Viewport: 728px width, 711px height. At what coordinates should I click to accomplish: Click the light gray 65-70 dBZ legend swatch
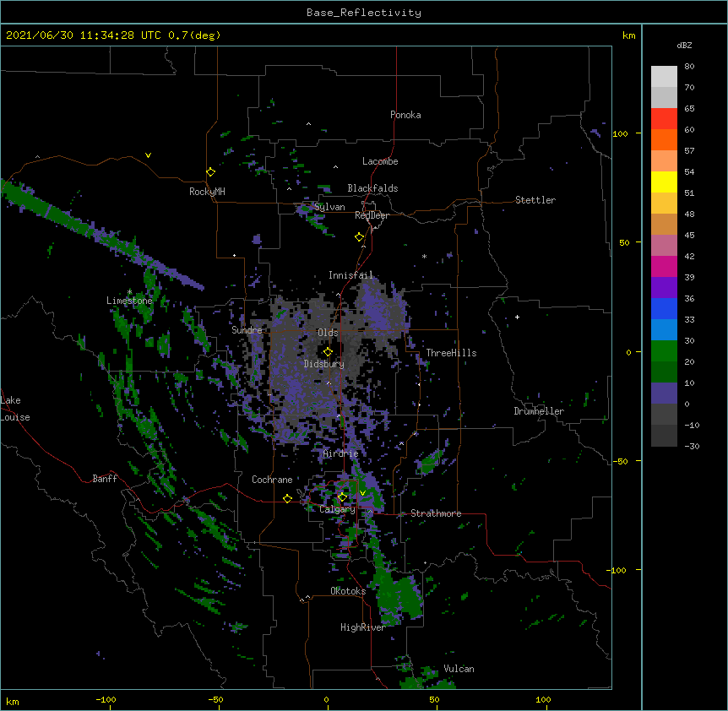pyautogui.click(x=664, y=97)
